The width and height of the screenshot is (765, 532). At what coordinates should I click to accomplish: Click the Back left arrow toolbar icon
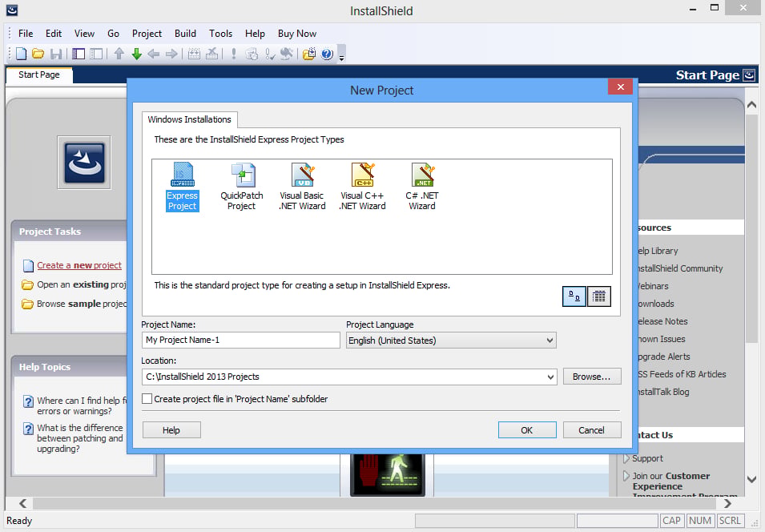tap(154, 54)
